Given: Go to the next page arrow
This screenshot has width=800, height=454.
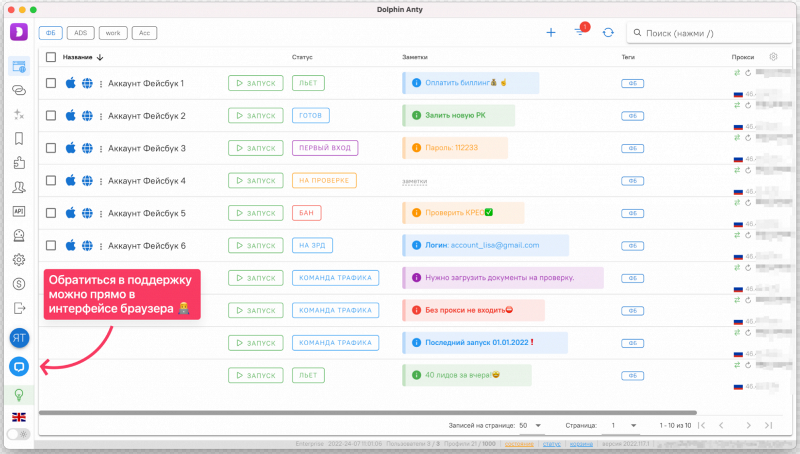Looking at the screenshot, I should coord(748,425).
